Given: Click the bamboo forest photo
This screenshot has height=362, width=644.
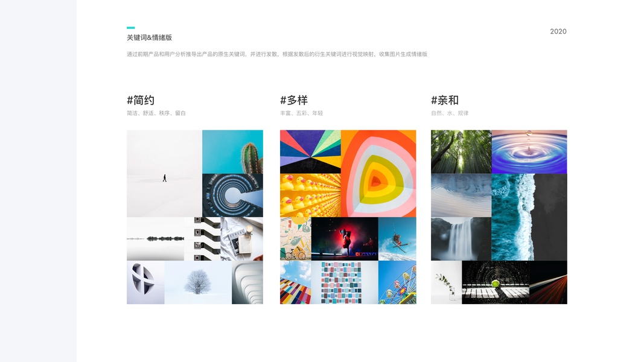Looking at the screenshot, I should coord(461,152).
